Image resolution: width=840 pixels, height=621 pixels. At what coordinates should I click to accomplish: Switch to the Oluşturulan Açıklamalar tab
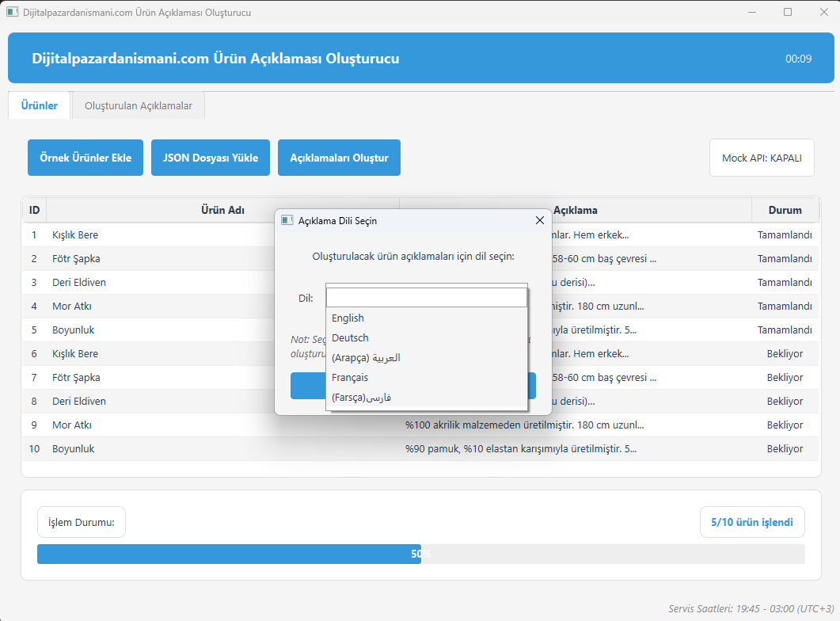coord(139,105)
